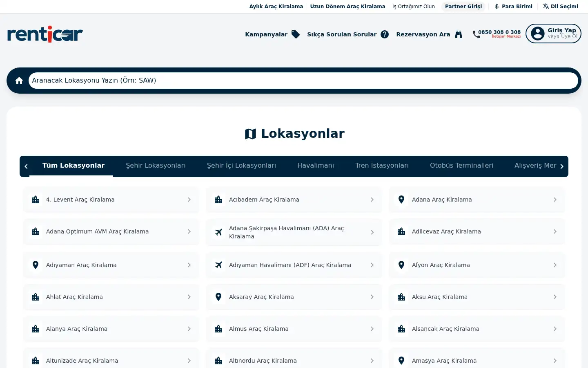Click the phone icon for call center
This screenshot has height=368, width=588.
[x=476, y=34]
